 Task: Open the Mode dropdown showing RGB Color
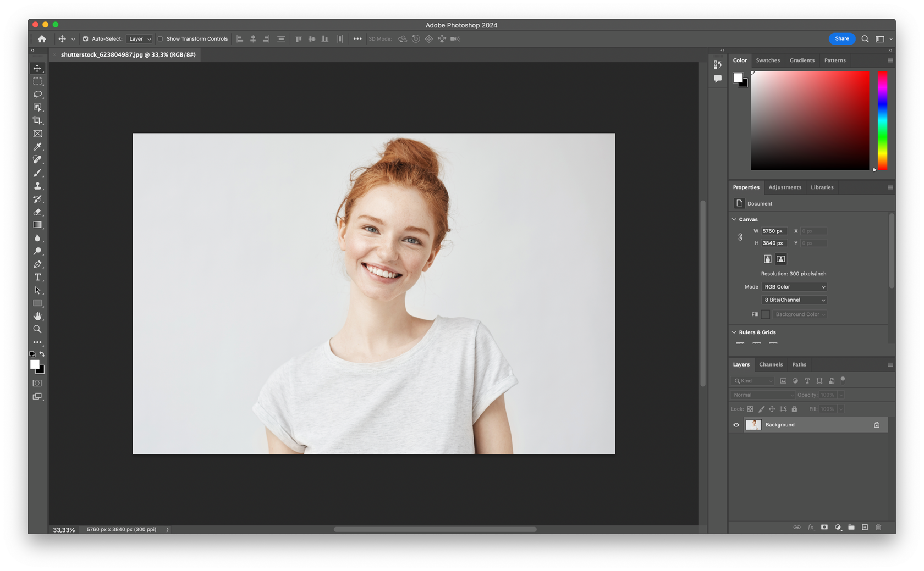[794, 286]
